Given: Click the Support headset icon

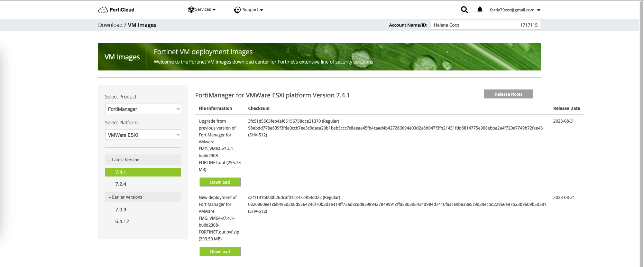Looking at the screenshot, I should point(237,10).
